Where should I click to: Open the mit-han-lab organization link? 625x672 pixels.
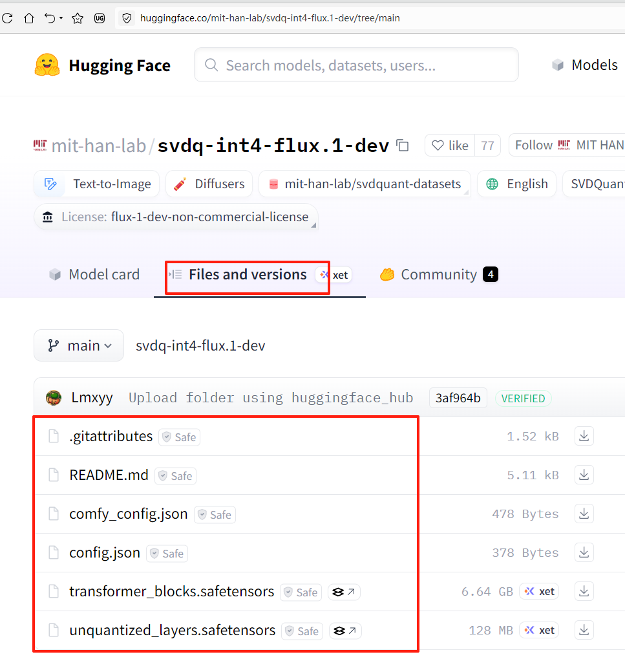[x=98, y=146]
